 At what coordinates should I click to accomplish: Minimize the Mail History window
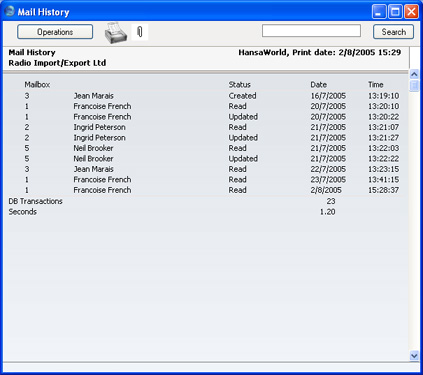[379, 12]
